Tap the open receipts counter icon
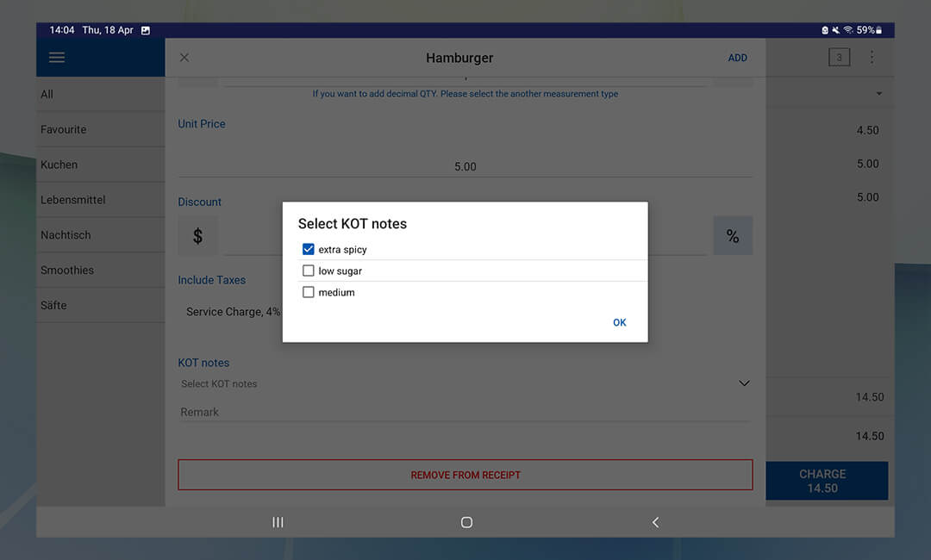This screenshot has height=560, width=931. [838, 58]
